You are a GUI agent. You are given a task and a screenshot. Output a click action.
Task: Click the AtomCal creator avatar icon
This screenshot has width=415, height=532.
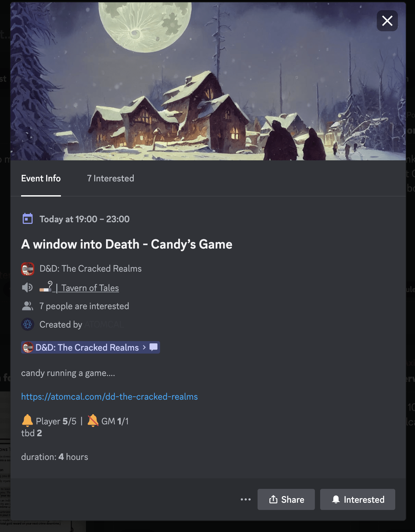pyautogui.click(x=28, y=325)
